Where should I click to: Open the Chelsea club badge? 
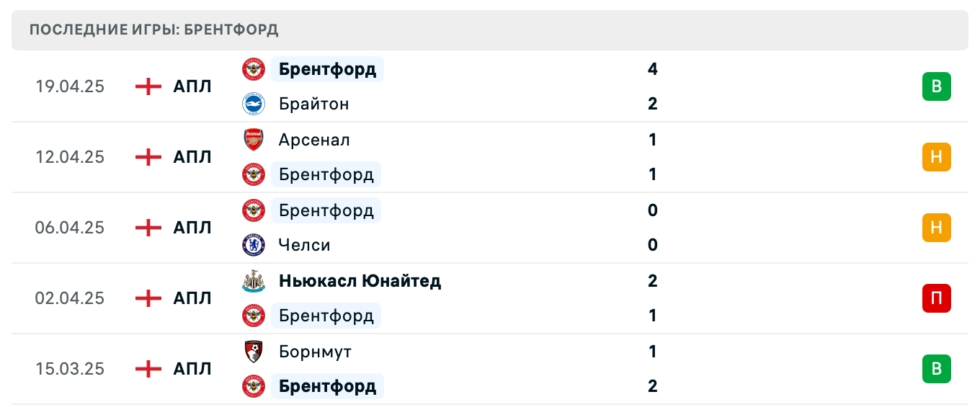point(254,245)
